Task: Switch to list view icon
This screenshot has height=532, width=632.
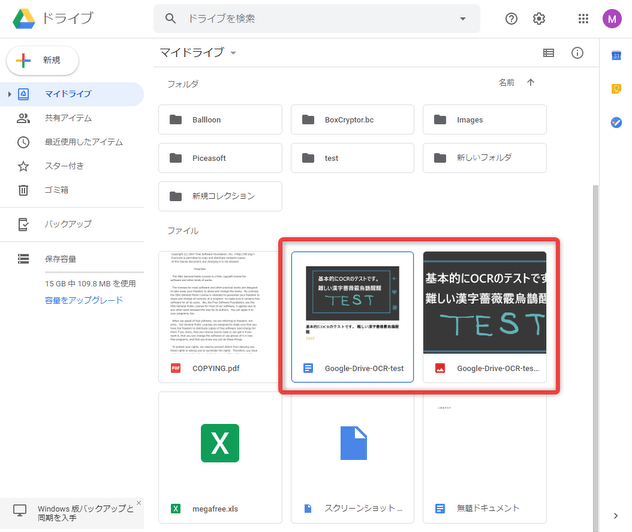Action: coord(548,53)
